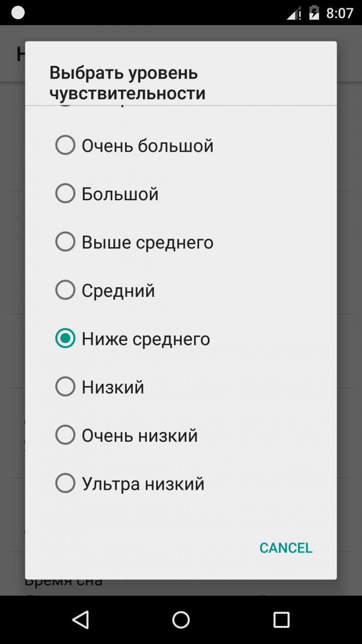
Task: Tap the white circle notification icon
Action: (18, 13)
